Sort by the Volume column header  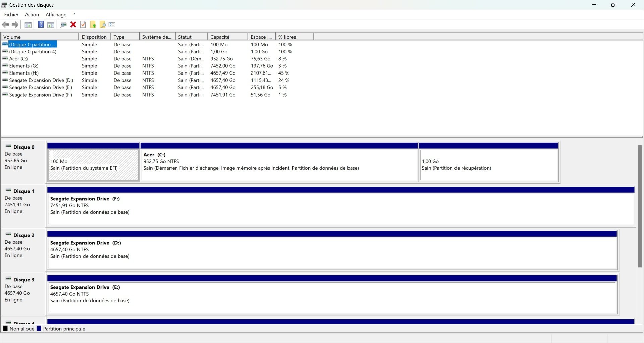(40, 37)
